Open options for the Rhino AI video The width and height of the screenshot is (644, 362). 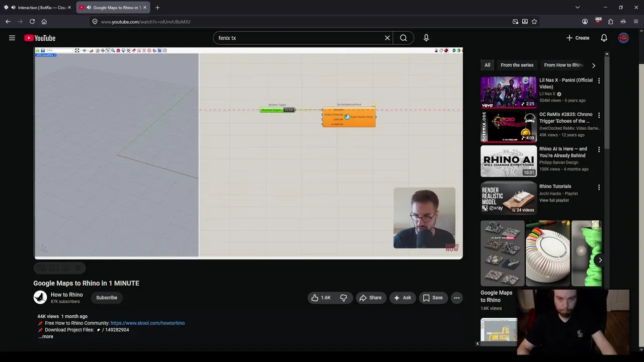click(599, 149)
